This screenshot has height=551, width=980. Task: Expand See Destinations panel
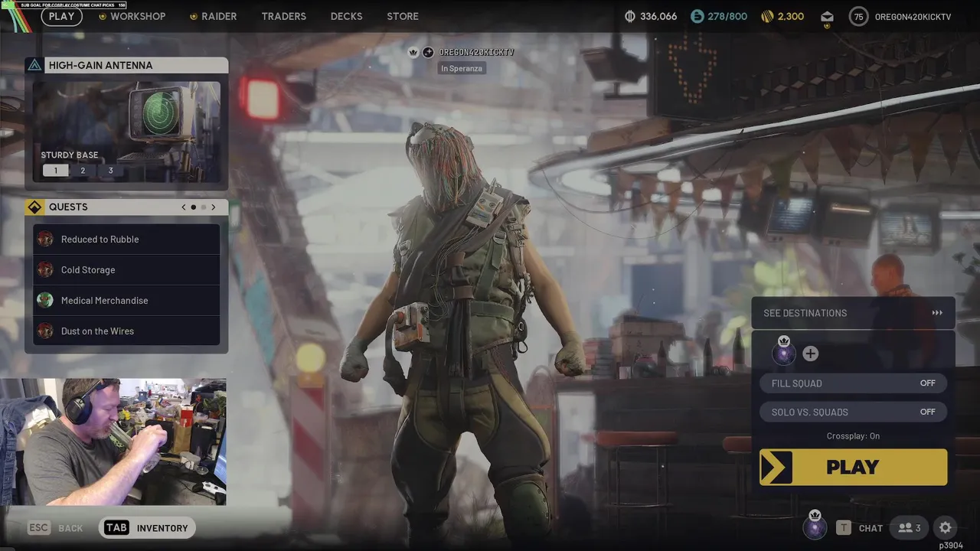(x=853, y=313)
